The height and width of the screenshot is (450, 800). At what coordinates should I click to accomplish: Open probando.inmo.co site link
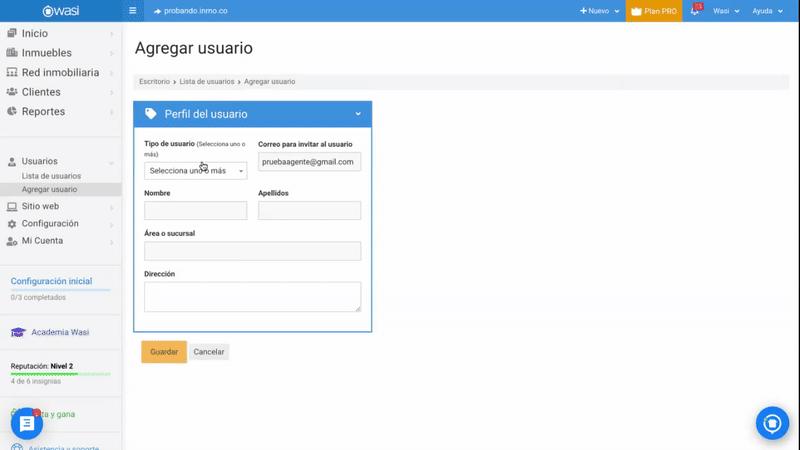(x=190, y=11)
